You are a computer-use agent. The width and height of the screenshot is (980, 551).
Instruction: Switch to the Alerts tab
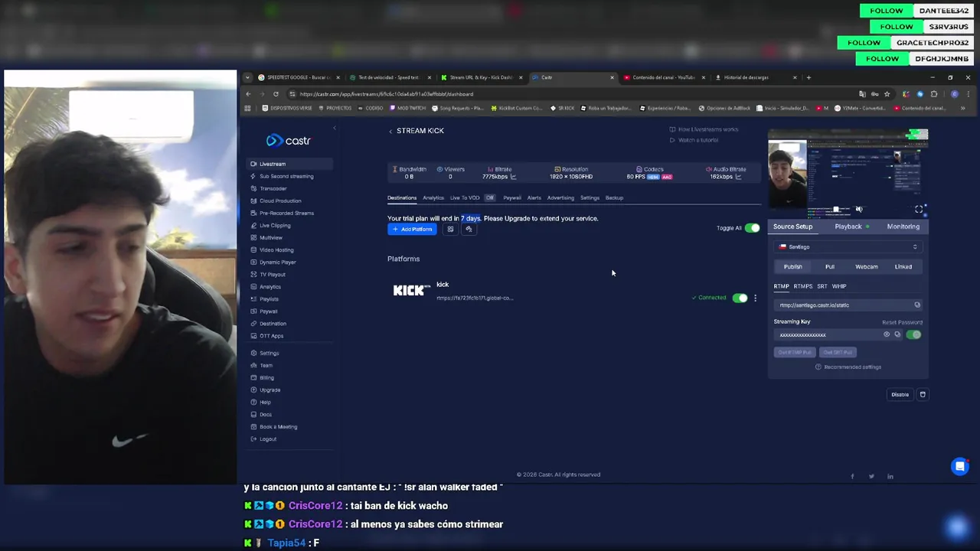534,197
